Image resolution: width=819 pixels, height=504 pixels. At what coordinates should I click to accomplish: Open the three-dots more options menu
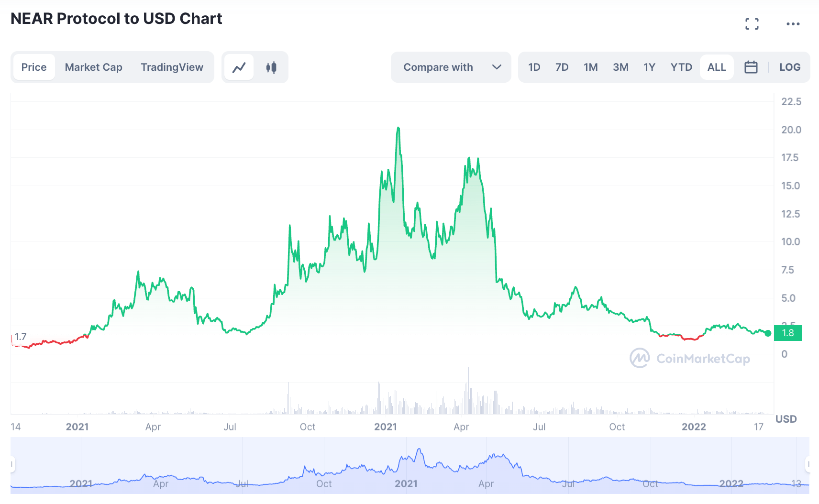793,24
